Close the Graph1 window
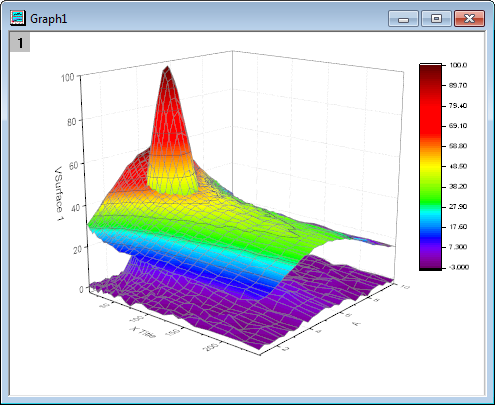 tap(469, 18)
